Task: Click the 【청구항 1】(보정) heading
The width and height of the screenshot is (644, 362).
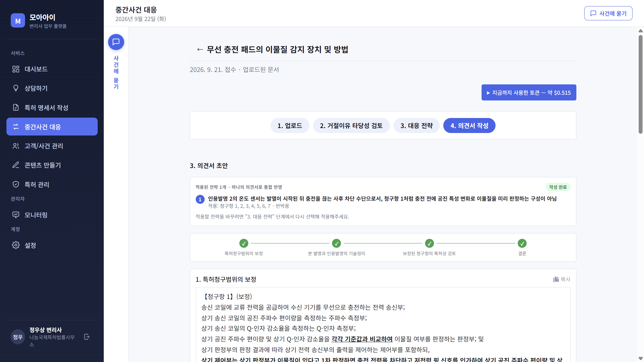Action: pos(227,296)
